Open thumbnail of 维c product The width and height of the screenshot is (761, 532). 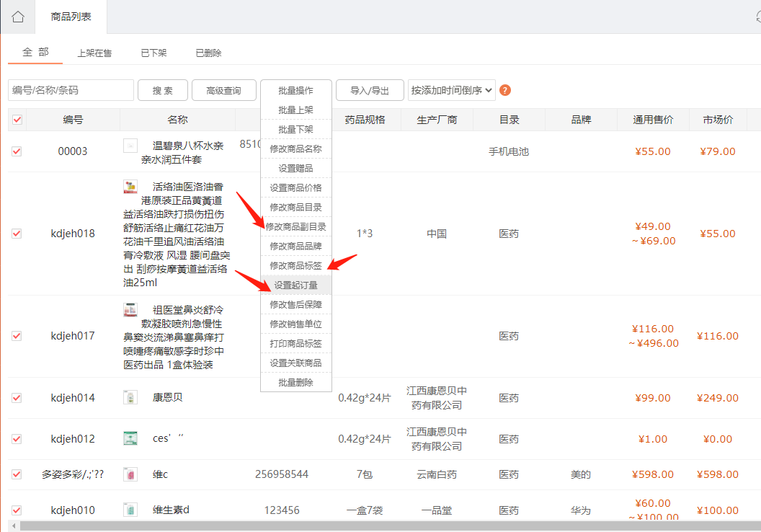pyautogui.click(x=130, y=474)
